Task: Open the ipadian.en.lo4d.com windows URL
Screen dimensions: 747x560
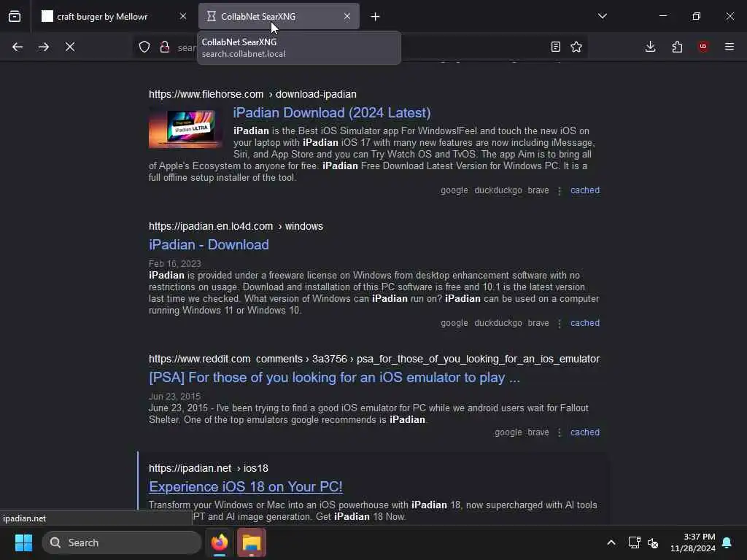Action: pos(236,226)
